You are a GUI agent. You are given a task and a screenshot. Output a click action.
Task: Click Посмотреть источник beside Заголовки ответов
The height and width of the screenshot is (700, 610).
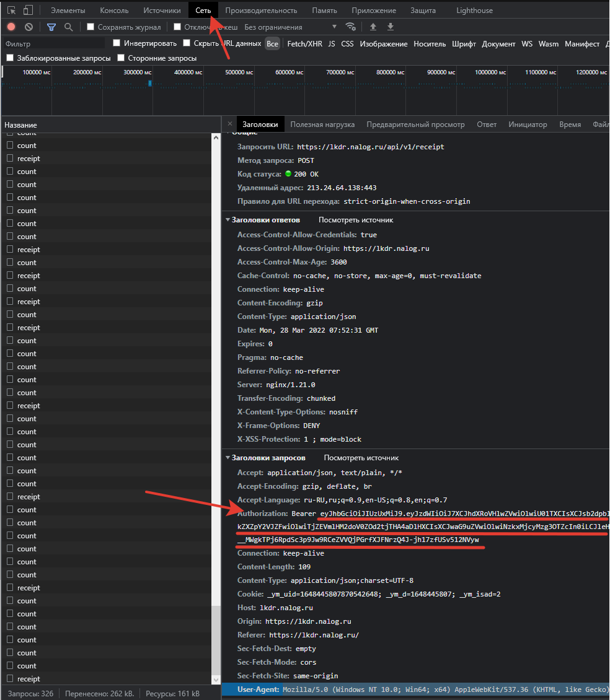pos(356,220)
